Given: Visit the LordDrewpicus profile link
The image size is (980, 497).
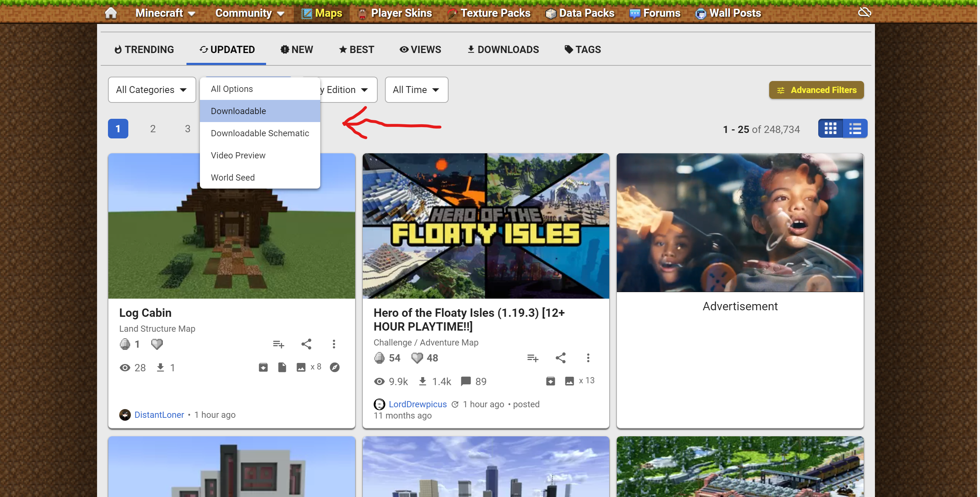Looking at the screenshot, I should pos(417,404).
